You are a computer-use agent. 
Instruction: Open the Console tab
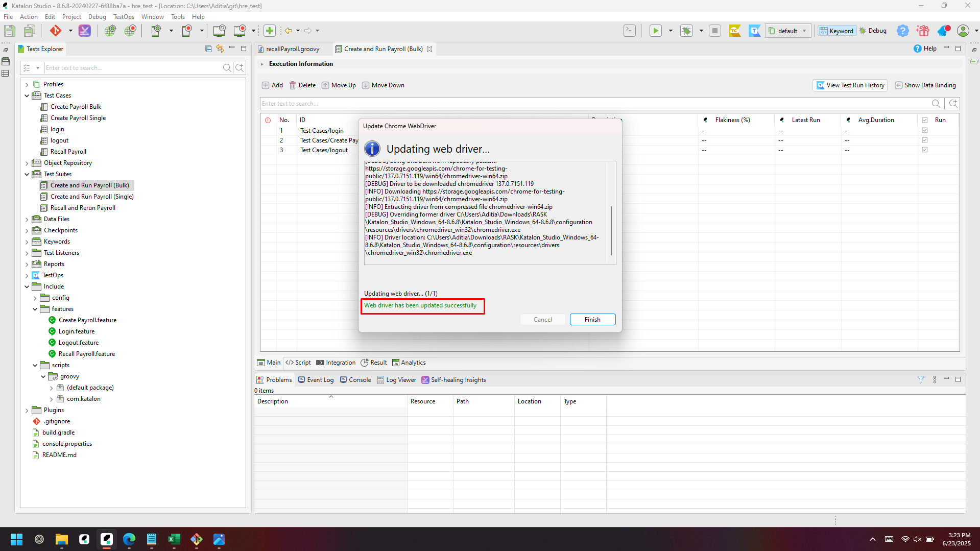point(355,380)
